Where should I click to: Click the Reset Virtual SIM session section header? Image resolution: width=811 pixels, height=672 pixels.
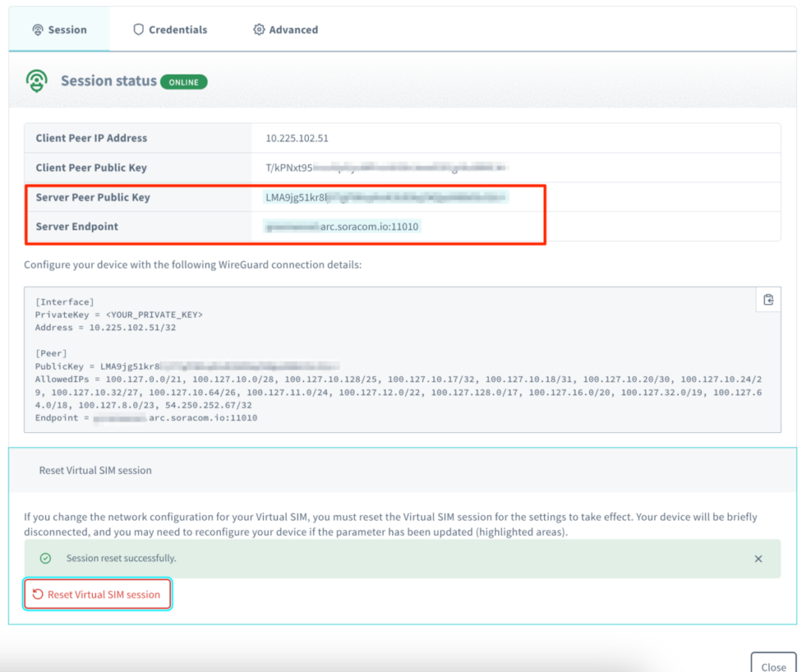coord(95,470)
